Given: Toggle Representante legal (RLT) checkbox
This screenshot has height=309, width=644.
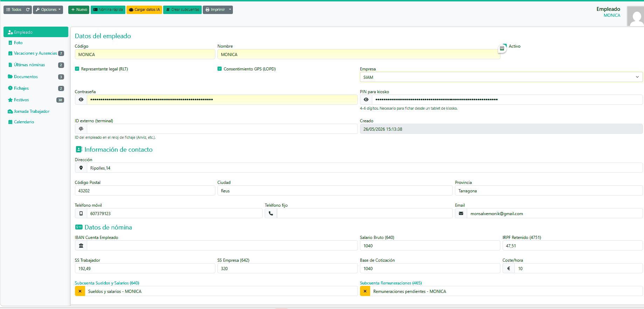Looking at the screenshot, I should 77,69.
